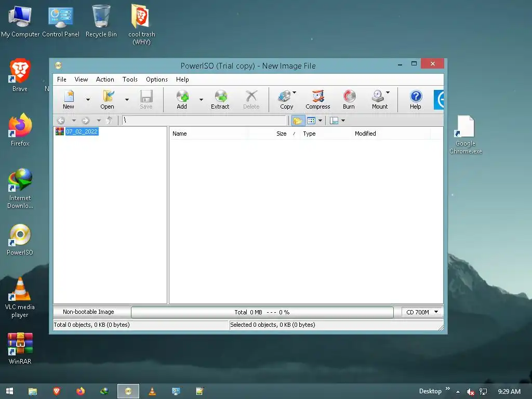Click the Total 0 MB capacity bar
The height and width of the screenshot is (399, 532).
coord(262,312)
